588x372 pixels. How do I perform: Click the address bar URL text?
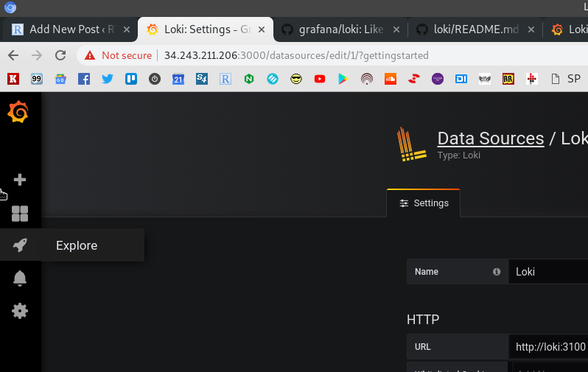point(296,55)
